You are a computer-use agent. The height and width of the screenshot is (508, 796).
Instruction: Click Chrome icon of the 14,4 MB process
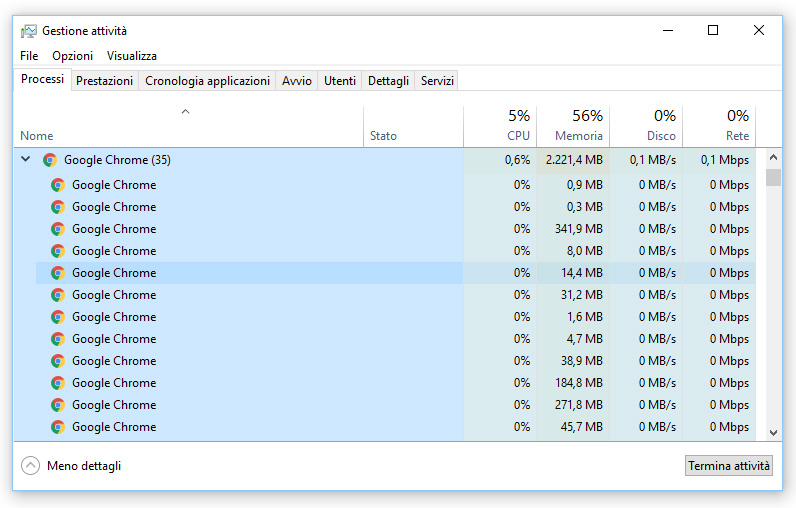(58, 273)
